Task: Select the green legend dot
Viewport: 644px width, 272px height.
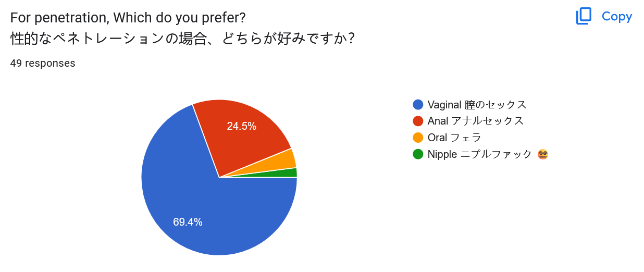Action: [418, 154]
